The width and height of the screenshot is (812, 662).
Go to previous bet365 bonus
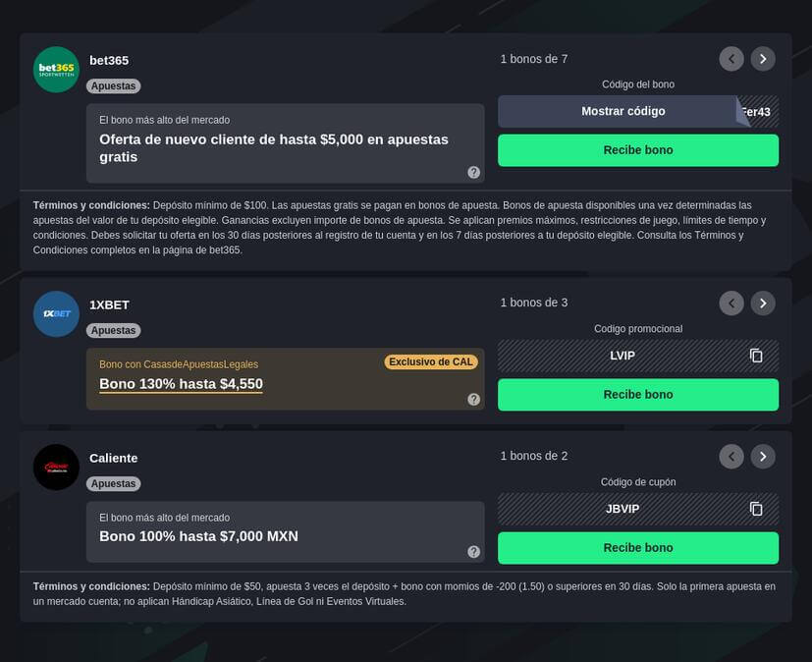[x=731, y=59]
